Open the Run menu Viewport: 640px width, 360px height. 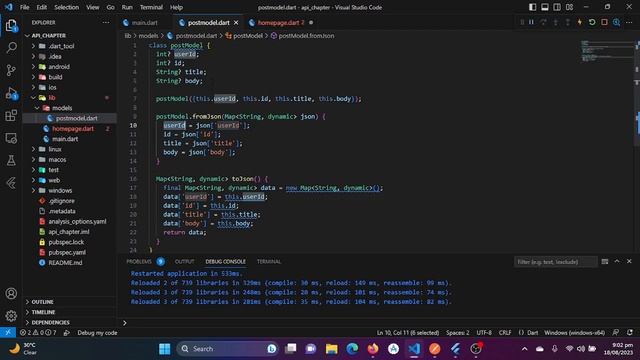127,7
